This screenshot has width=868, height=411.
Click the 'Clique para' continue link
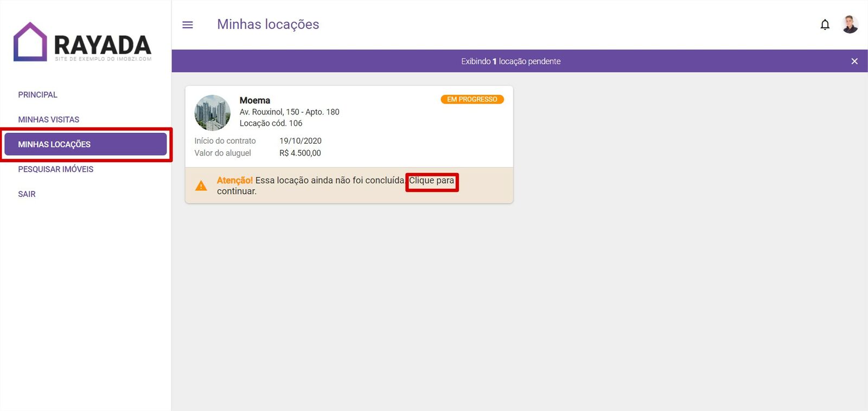coord(431,181)
